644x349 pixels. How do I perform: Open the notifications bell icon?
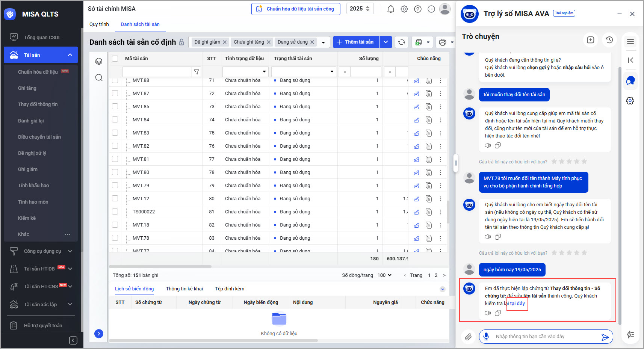[391, 9]
